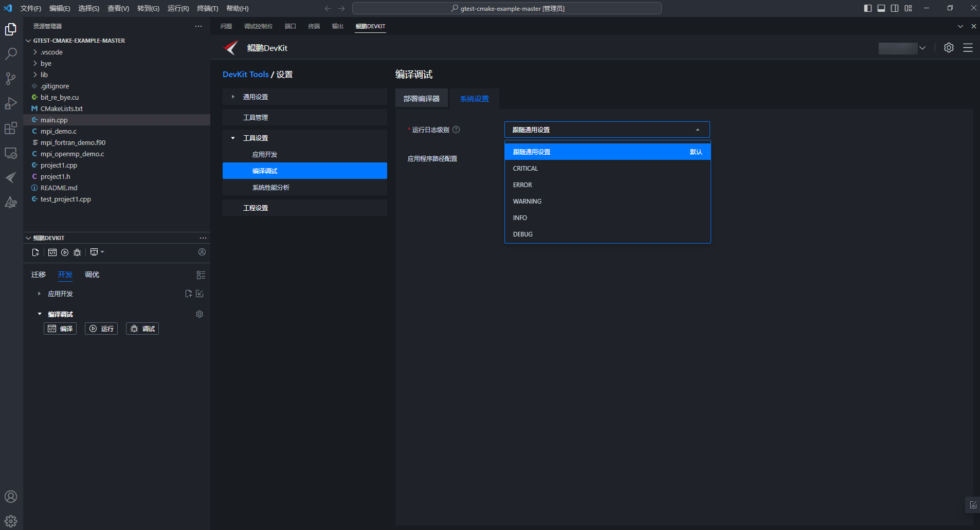Switch to the 迁移 sidebar tab
Screen dimensions: 980x530
click(x=39, y=275)
